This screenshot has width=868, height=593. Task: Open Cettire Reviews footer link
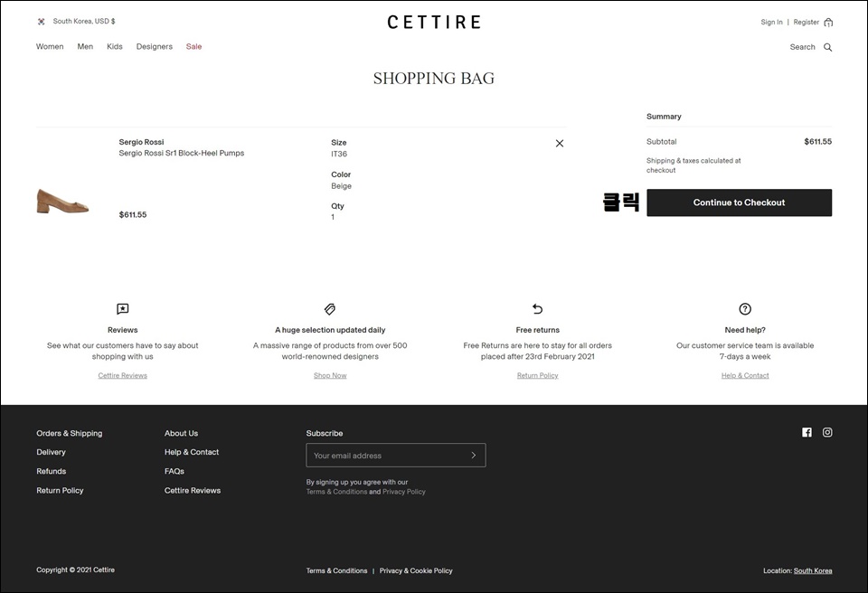193,491
